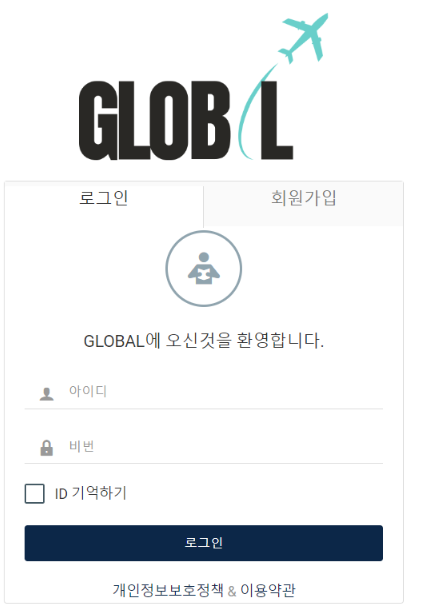The image size is (422, 614).
Task: Switch to the 회원가입 tab
Action: pos(303,198)
